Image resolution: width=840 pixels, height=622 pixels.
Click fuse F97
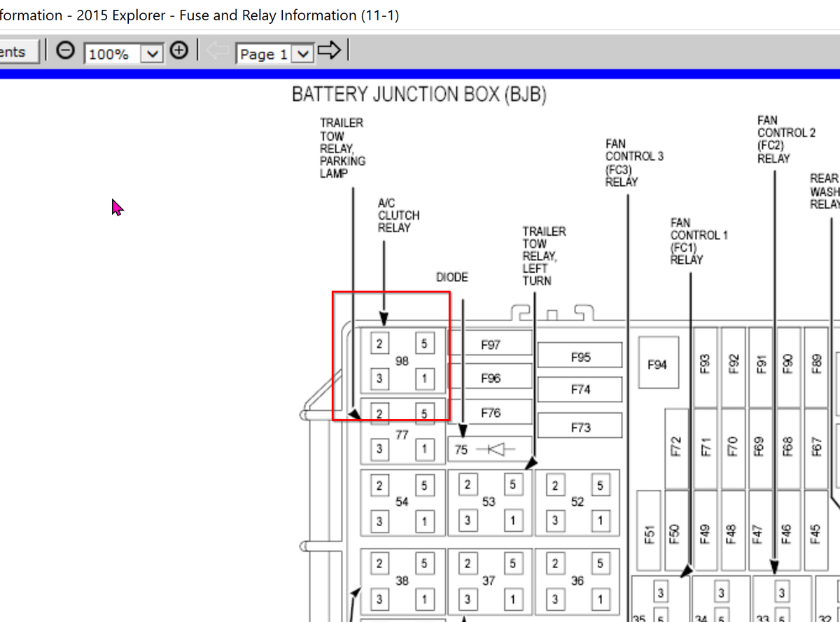(x=491, y=345)
